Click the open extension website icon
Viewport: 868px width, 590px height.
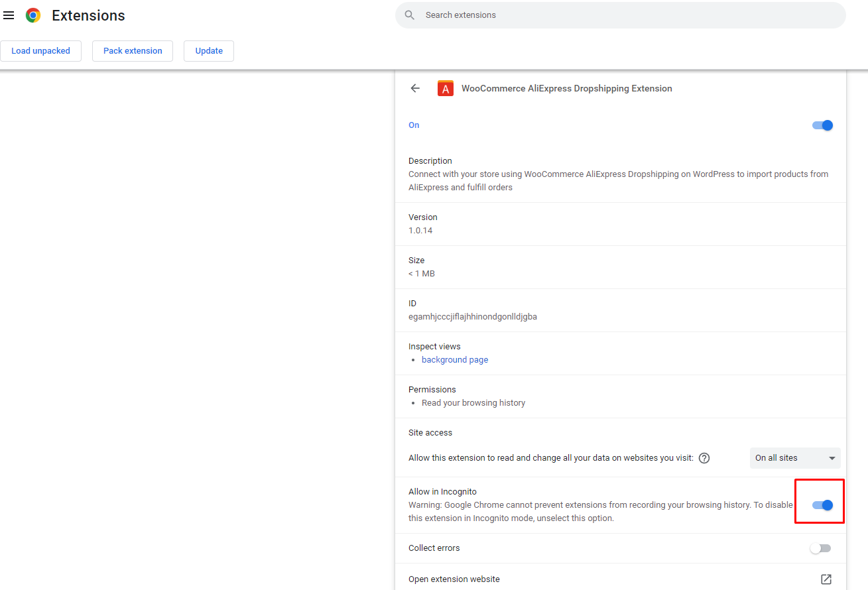click(826, 579)
